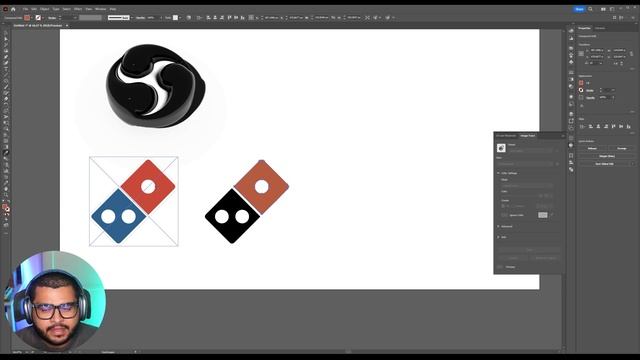Open the Arrange Documents icon
The width and height of the screenshot is (640, 360).
coord(603,9)
